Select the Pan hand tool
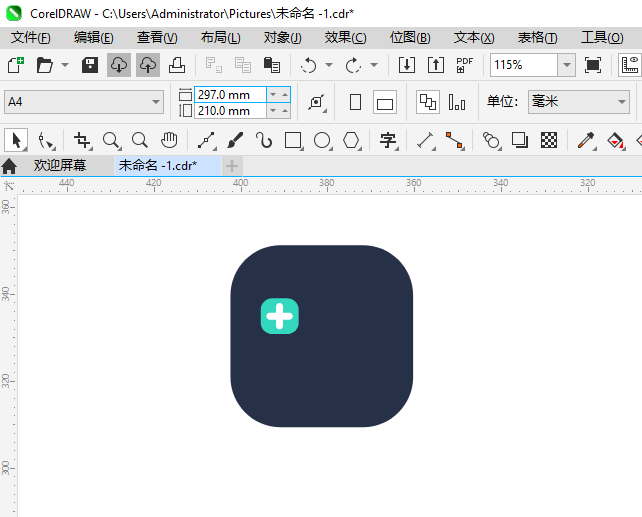642x517 pixels. (169, 140)
